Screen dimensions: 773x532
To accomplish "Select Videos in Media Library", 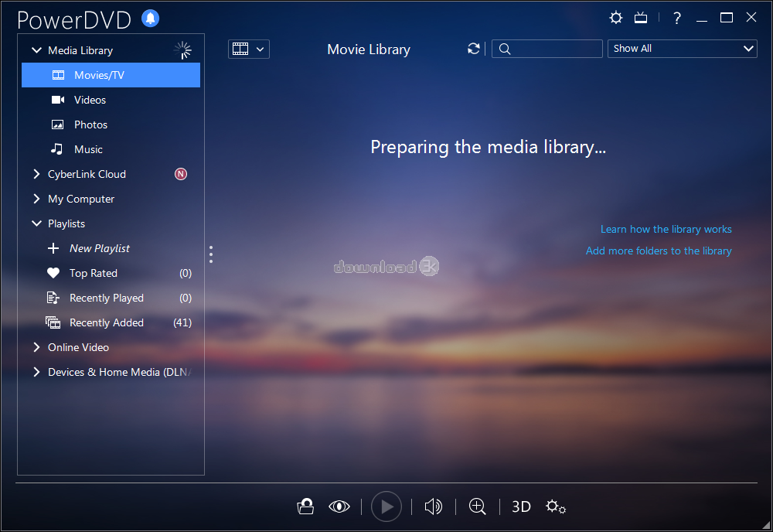I will (x=90, y=100).
